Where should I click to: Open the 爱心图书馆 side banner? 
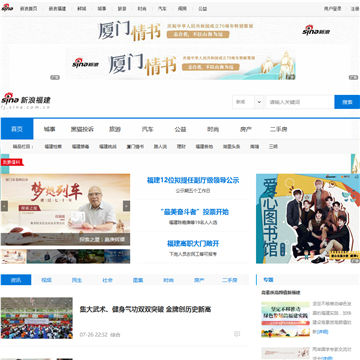[x=308, y=218]
